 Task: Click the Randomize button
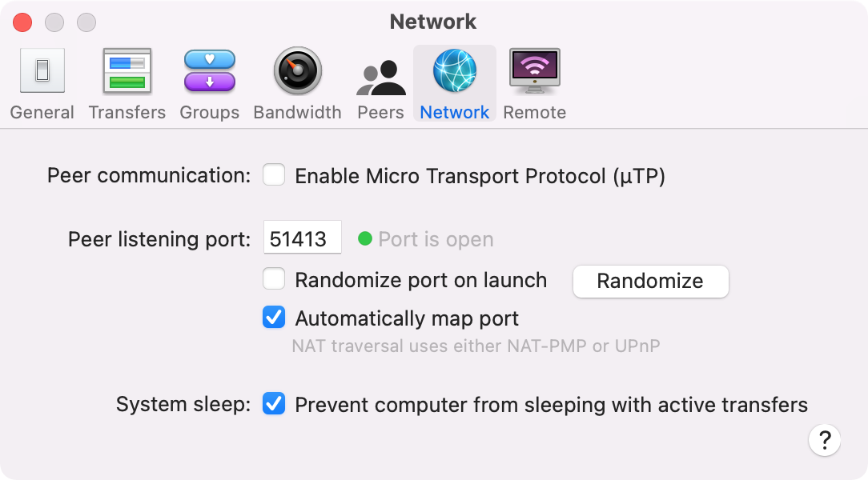click(x=650, y=281)
